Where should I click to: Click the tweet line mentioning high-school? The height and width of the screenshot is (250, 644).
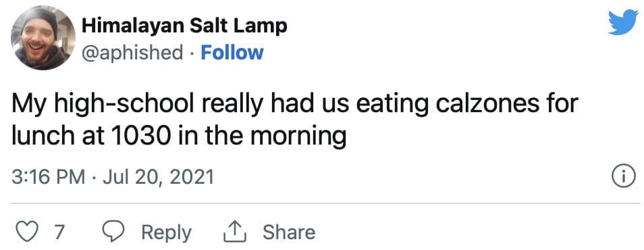pos(295,105)
